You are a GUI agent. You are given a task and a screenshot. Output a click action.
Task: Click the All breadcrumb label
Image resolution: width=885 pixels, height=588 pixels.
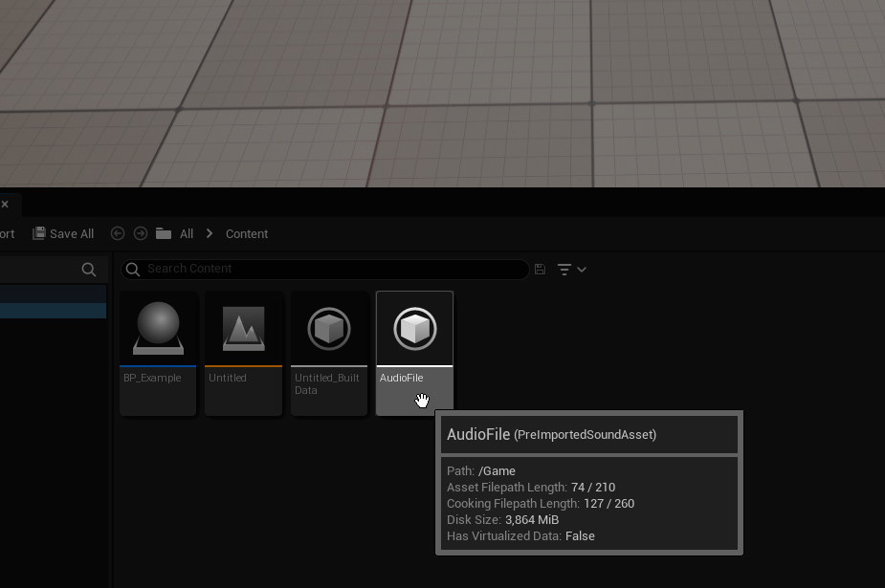pos(187,233)
